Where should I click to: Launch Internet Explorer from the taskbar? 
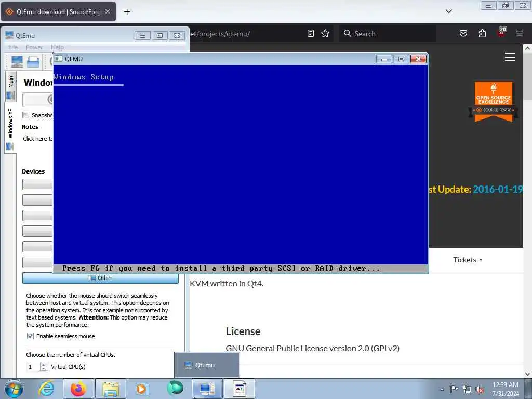pos(46,389)
